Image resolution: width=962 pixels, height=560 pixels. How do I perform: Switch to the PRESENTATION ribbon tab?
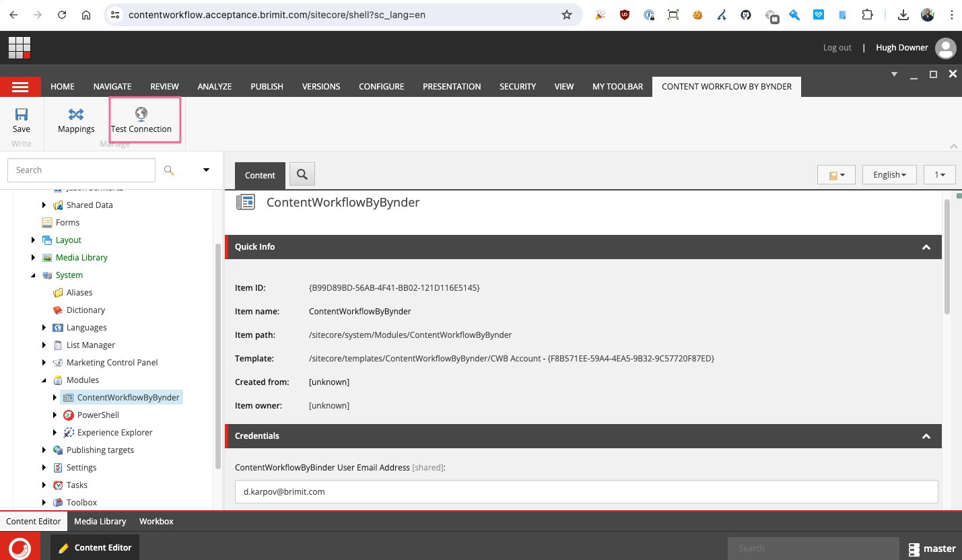(452, 87)
